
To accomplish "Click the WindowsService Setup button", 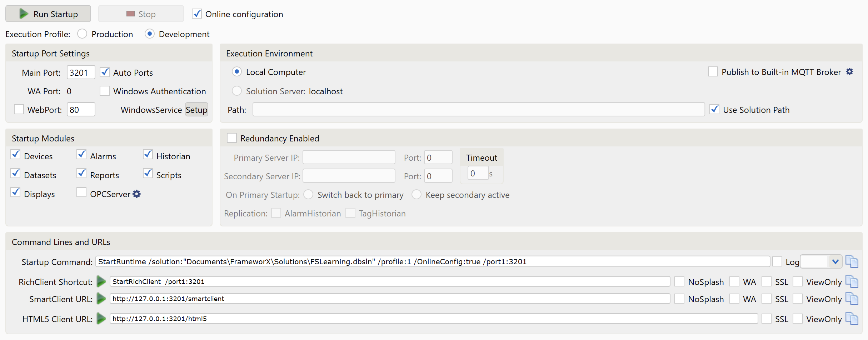I will [196, 110].
